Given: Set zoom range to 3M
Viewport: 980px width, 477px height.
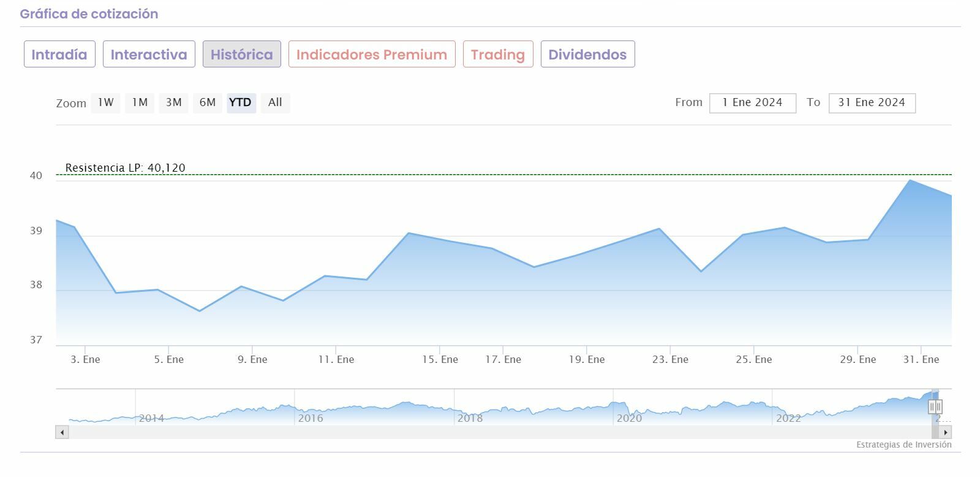Looking at the screenshot, I should click(173, 102).
